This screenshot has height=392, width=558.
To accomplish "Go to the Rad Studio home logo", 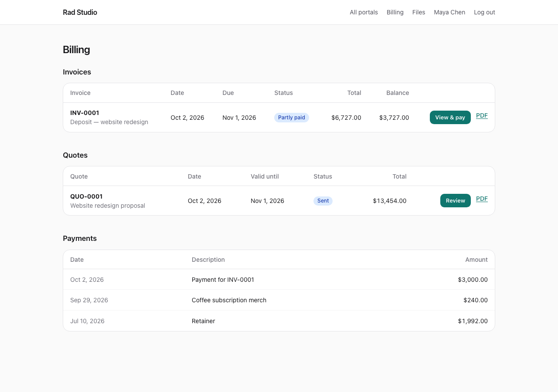I will 80,12.
